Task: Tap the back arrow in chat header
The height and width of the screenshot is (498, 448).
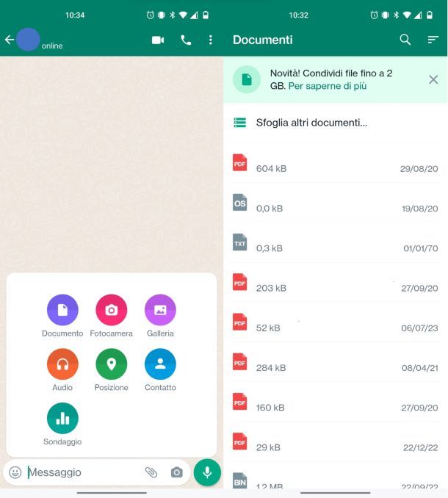Action: point(10,40)
